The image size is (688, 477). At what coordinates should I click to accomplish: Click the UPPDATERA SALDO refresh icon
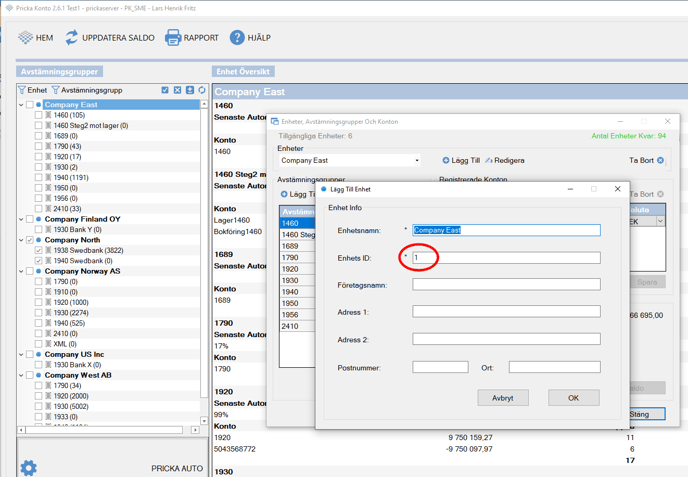(x=72, y=38)
